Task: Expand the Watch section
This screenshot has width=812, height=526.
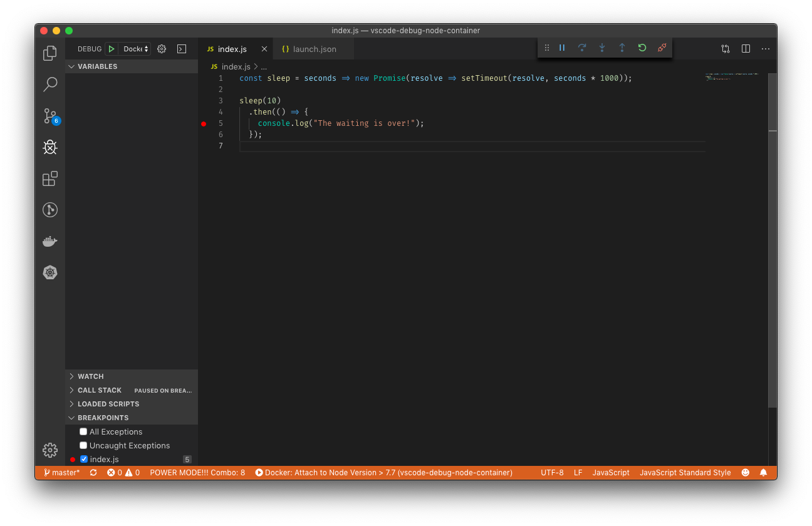Action: click(132, 376)
